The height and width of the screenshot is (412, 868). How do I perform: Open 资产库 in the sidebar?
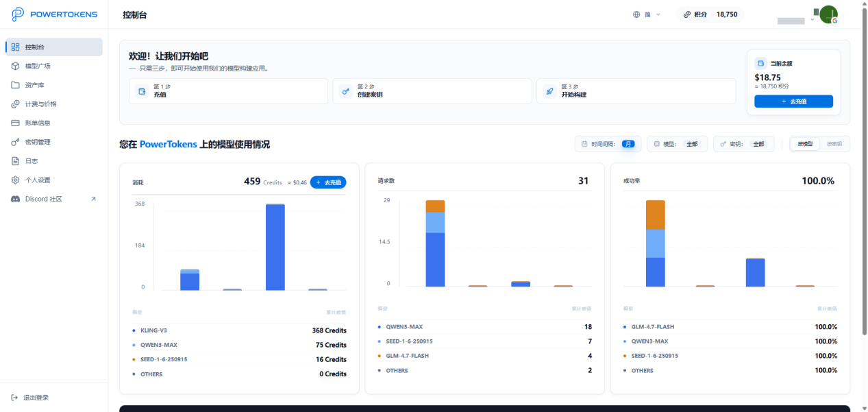(54, 85)
